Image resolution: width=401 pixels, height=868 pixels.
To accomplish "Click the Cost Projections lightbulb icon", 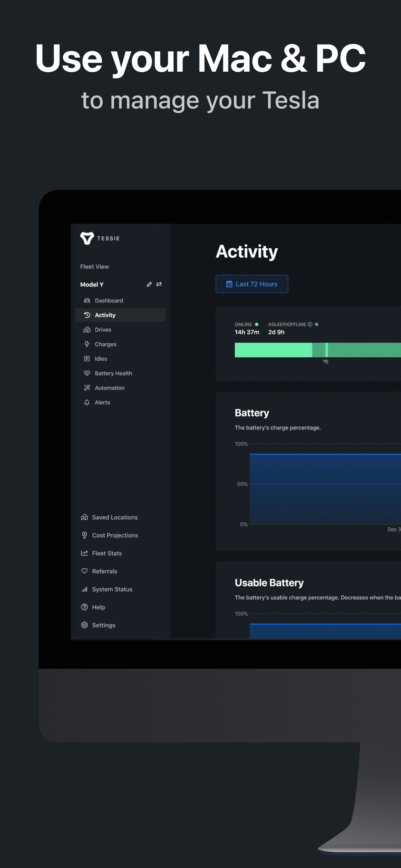I will click(x=85, y=535).
